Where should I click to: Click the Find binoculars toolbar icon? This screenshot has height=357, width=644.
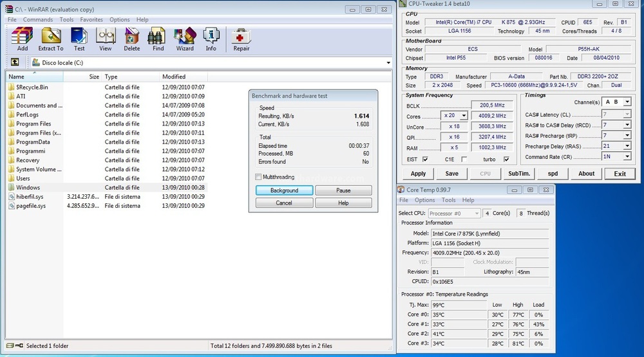click(x=158, y=36)
